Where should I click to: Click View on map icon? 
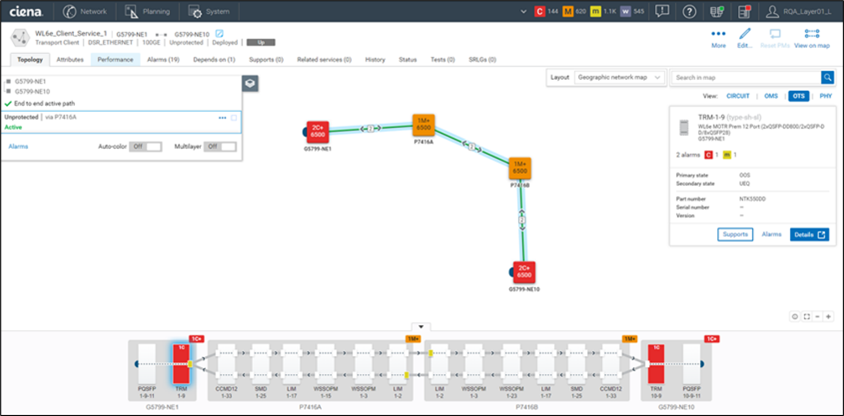(x=812, y=39)
